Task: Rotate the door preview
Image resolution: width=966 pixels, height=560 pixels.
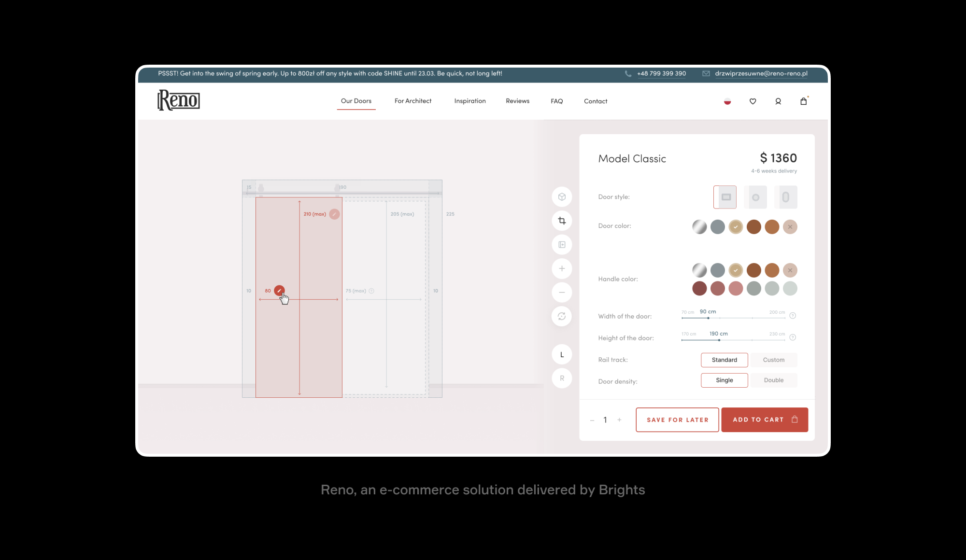Action: click(x=562, y=316)
